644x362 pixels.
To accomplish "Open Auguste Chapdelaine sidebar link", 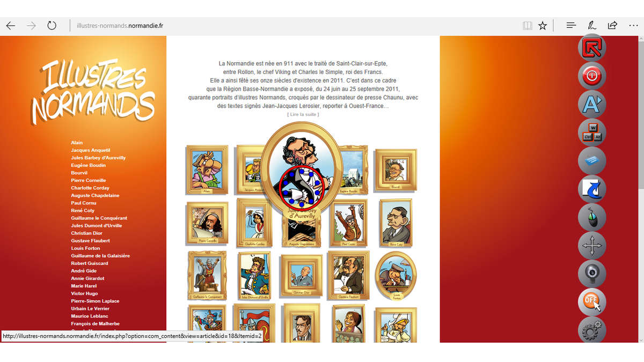I will pos(95,195).
